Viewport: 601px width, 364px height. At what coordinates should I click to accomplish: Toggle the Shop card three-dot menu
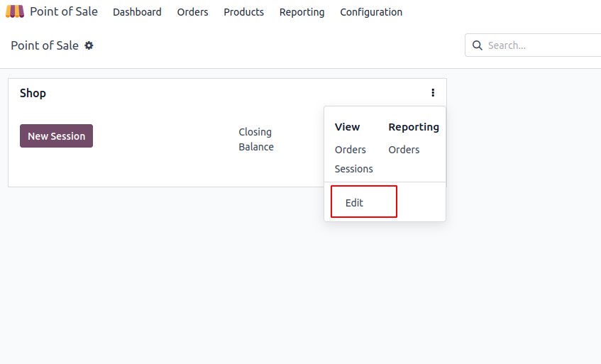pyautogui.click(x=433, y=93)
